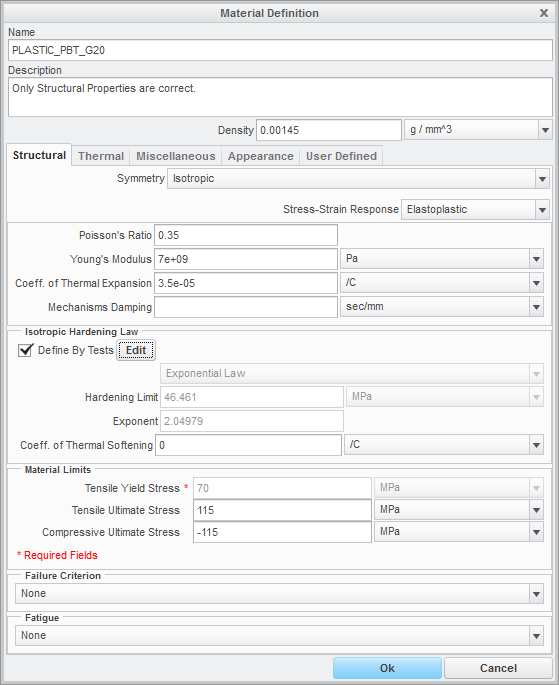Image resolution: width=559 pixels, height=685 pixels.
Task: Click the empty Mechanisms Damping field
Action: click(246, 307)
